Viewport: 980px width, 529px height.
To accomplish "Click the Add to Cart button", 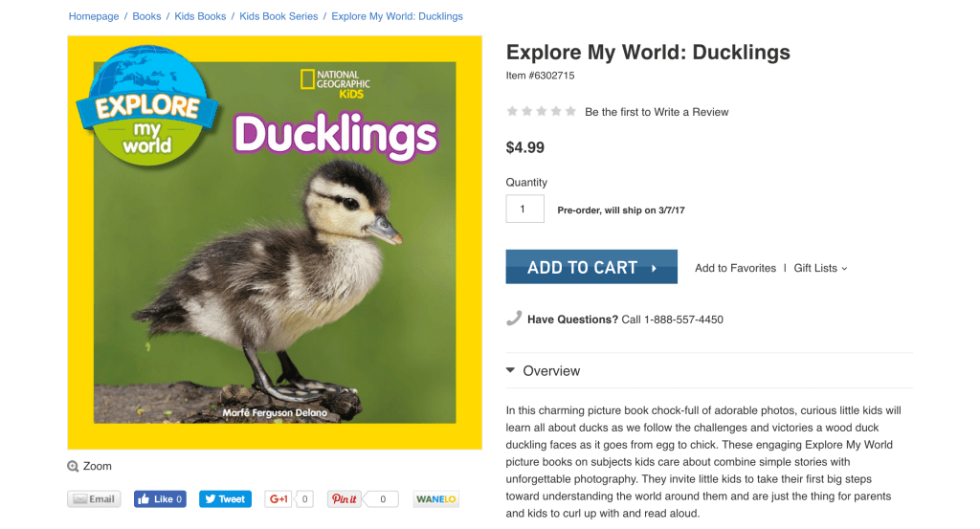I will (591, 267).
